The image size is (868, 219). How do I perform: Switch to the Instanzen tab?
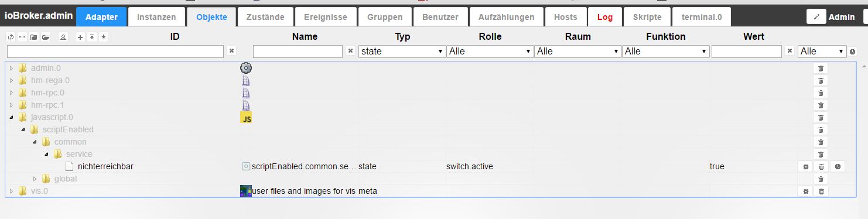click(x=156, y=17)
